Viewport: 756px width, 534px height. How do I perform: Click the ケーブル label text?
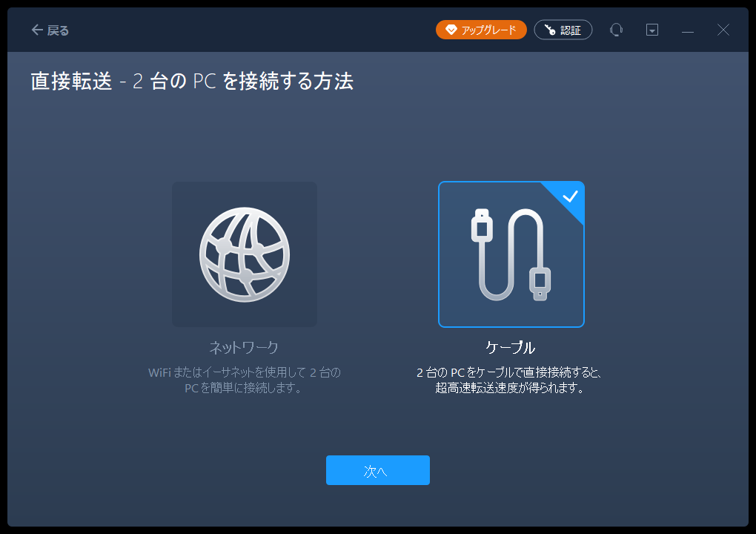tap(511, 347)
